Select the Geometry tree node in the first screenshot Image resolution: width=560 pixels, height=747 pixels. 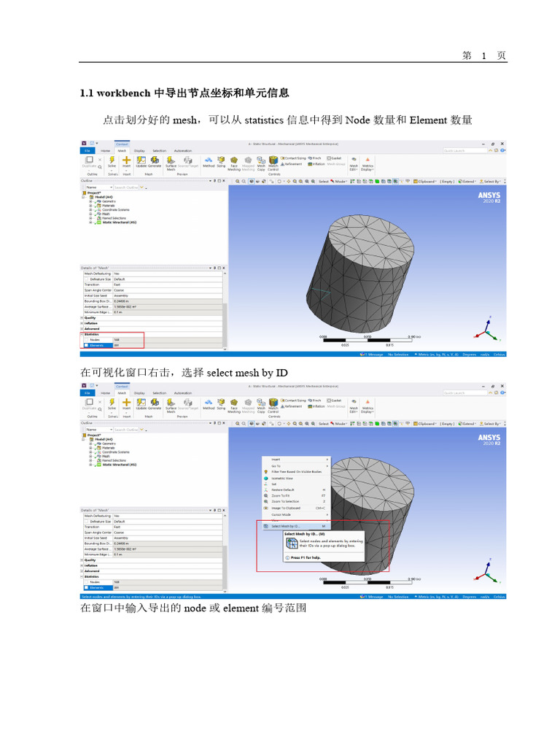pos(108,201)
